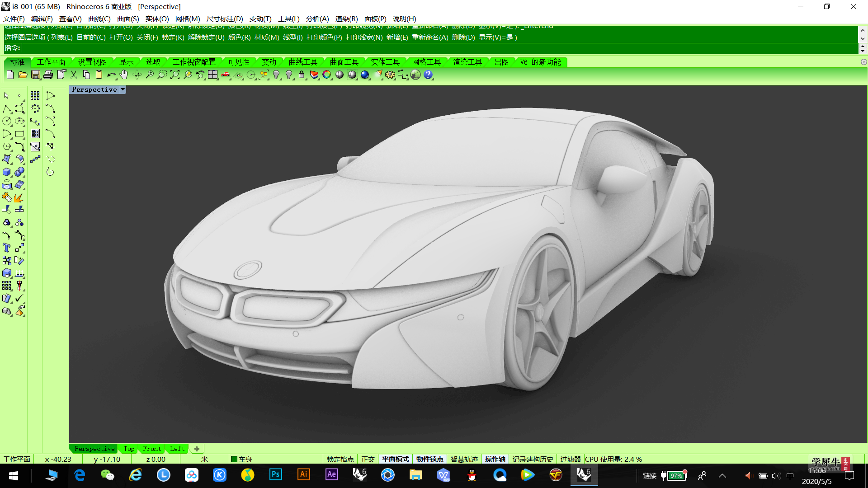Open Illustrator from the taskbar
This screenshot has height=488, width=868.
[x=303, y=475]
